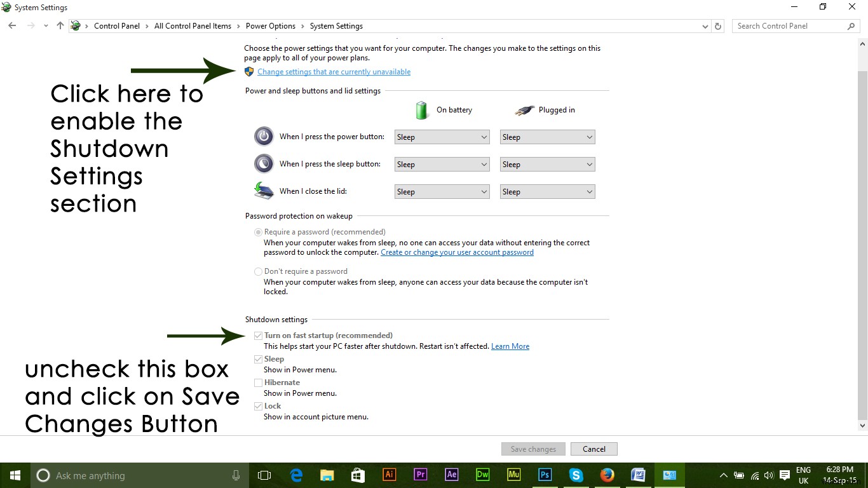The image size is (868, 488).
Task: Open sleep button On battery dropdown
Action: tap(442, 165)
